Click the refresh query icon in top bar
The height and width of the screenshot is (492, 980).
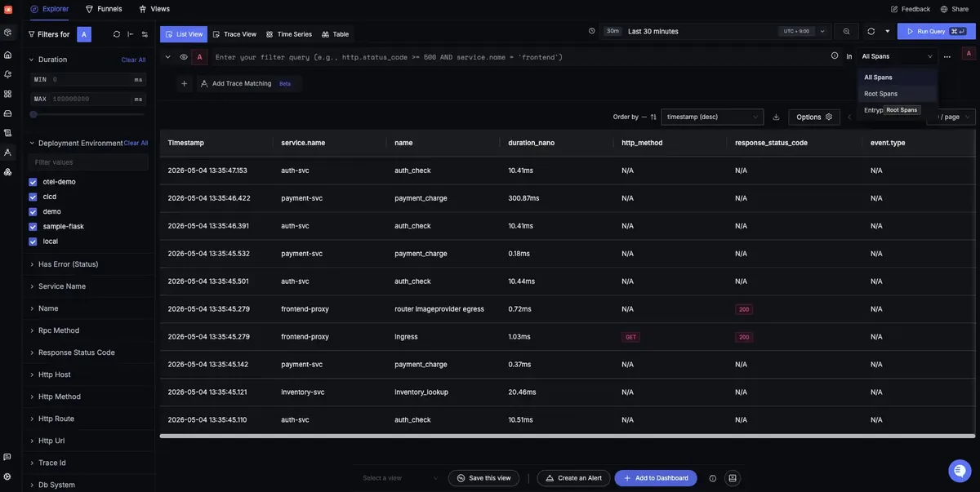(871, 31)
